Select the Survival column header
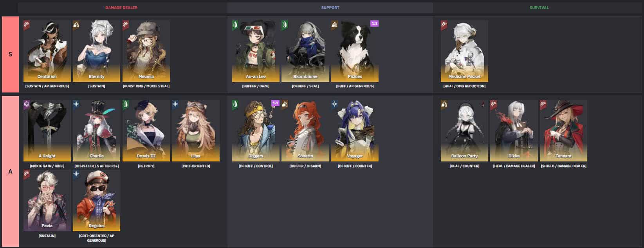This screenshot has width=644, height=248. pyautogui.click(x=539, y=7)
